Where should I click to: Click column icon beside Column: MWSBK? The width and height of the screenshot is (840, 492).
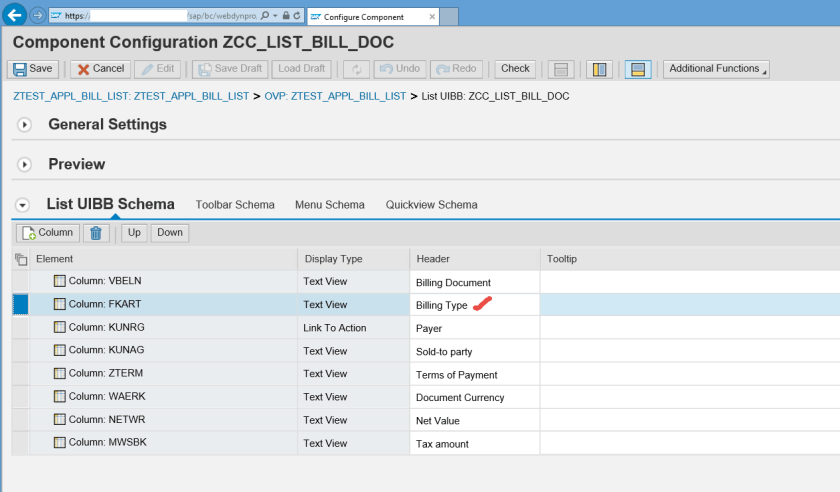[x=59, y=442]
